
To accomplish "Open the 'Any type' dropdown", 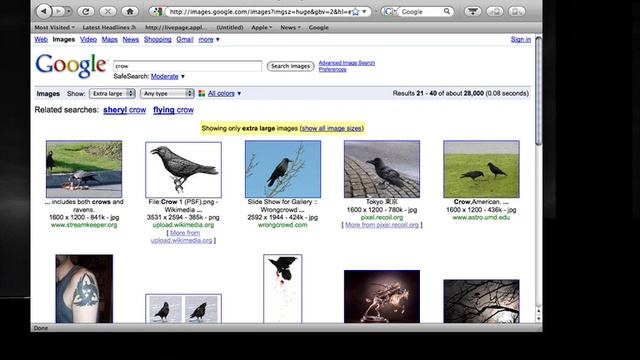I will coord(167,93).
